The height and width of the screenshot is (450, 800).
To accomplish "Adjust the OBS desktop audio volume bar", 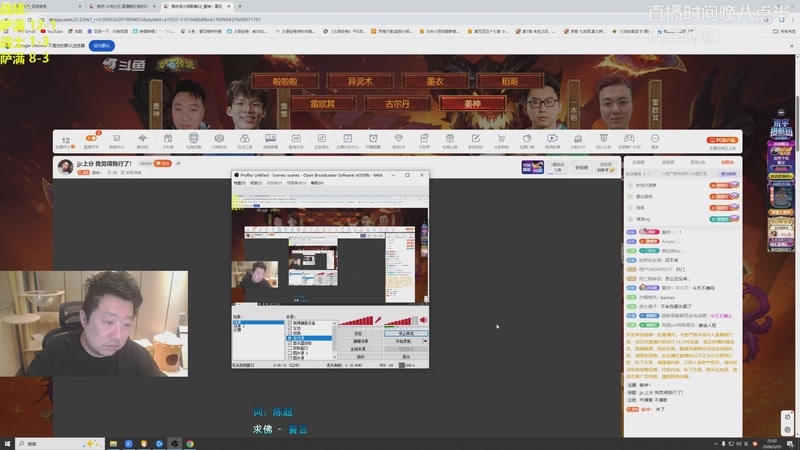I will coord(401,320).
